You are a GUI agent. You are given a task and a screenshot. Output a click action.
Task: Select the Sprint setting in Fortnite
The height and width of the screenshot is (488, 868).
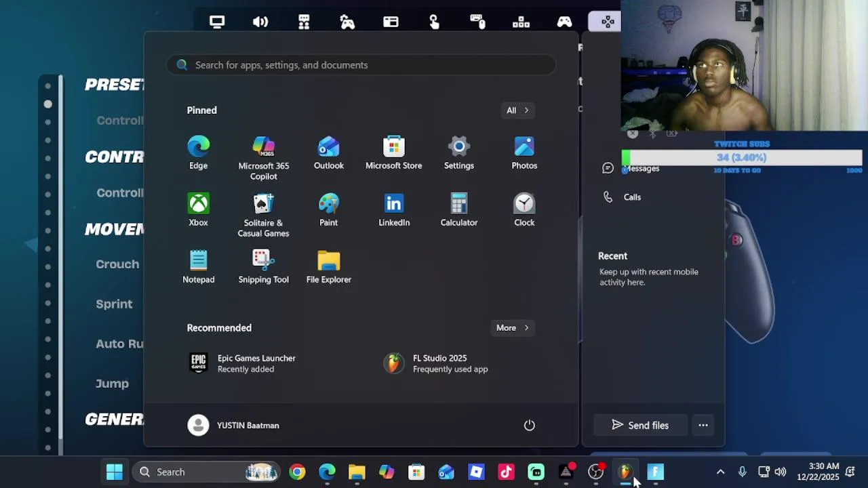[x=114, y=304]
